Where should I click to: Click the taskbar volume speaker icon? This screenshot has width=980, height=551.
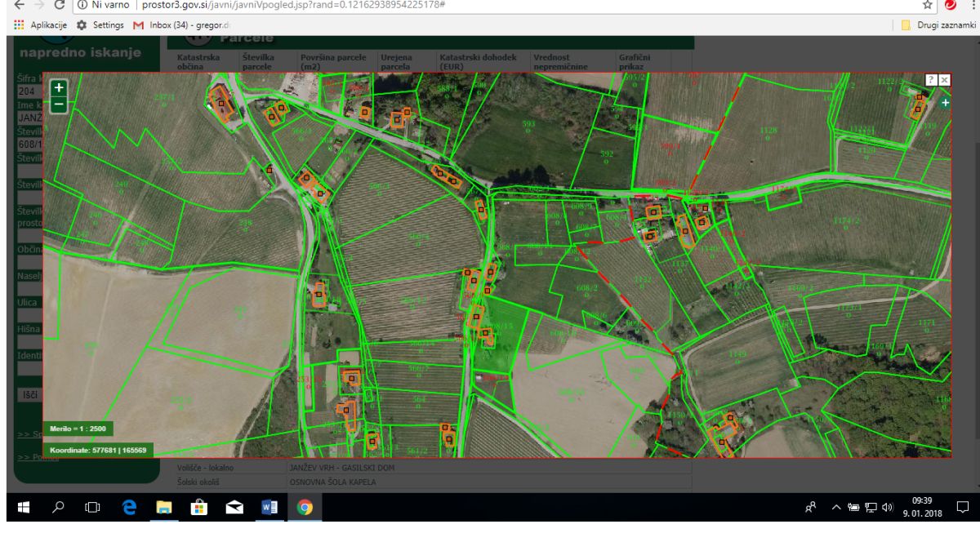pyautogui.click(x=887, y=507)
